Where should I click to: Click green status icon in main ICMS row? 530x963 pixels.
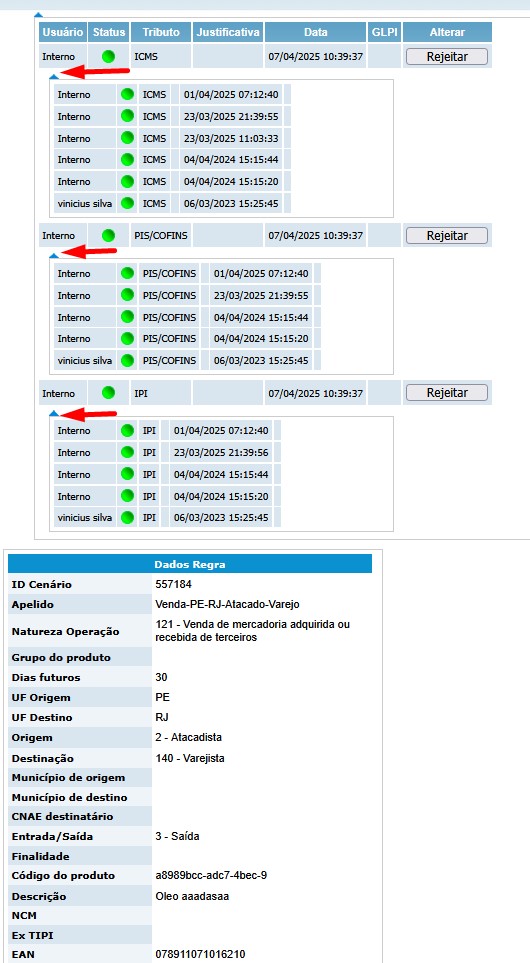coord(109,57)
